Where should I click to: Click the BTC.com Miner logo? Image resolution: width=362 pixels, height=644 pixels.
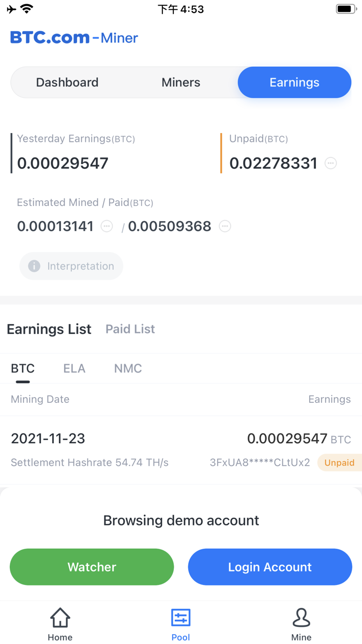point(73,37)
